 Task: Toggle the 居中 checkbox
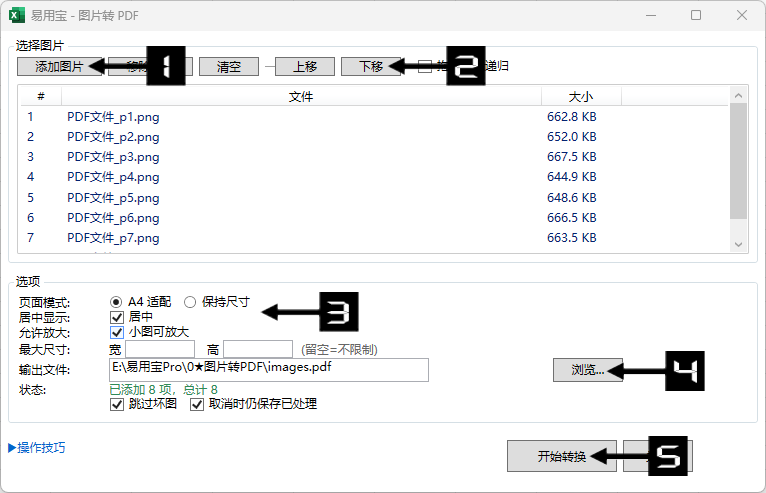coord(117,317)
